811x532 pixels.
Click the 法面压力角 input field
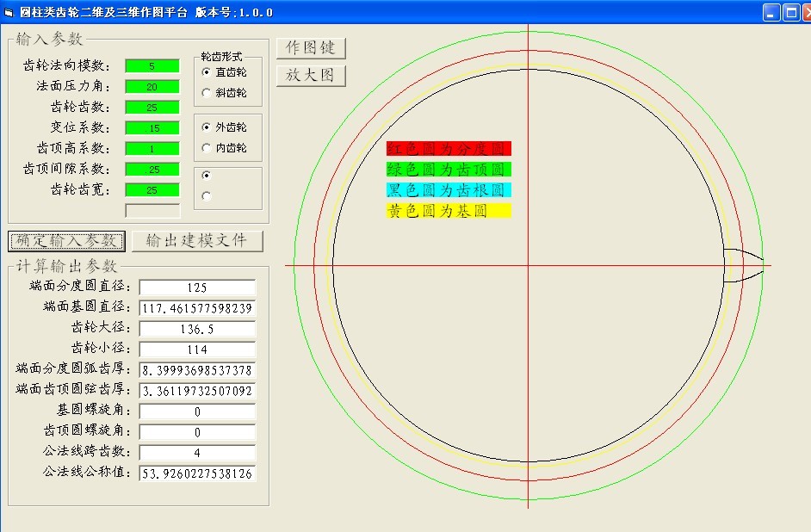click(152, 86)
